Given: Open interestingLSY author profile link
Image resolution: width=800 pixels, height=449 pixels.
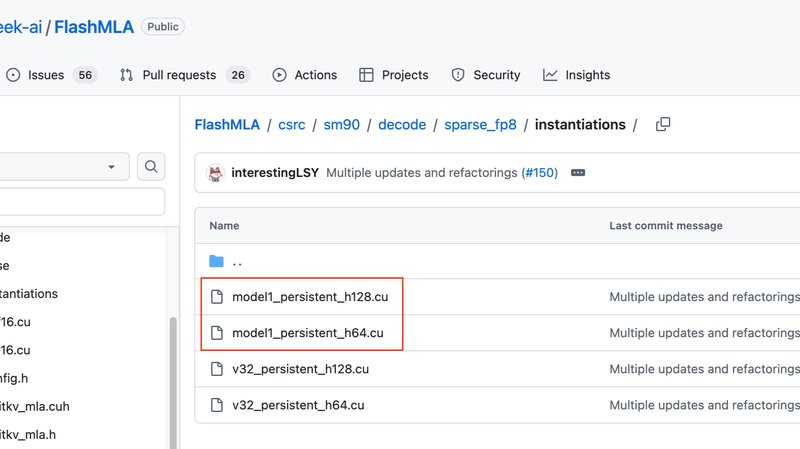Looking at the screenshot, I should pyautogui.click(x=275, y=173).
